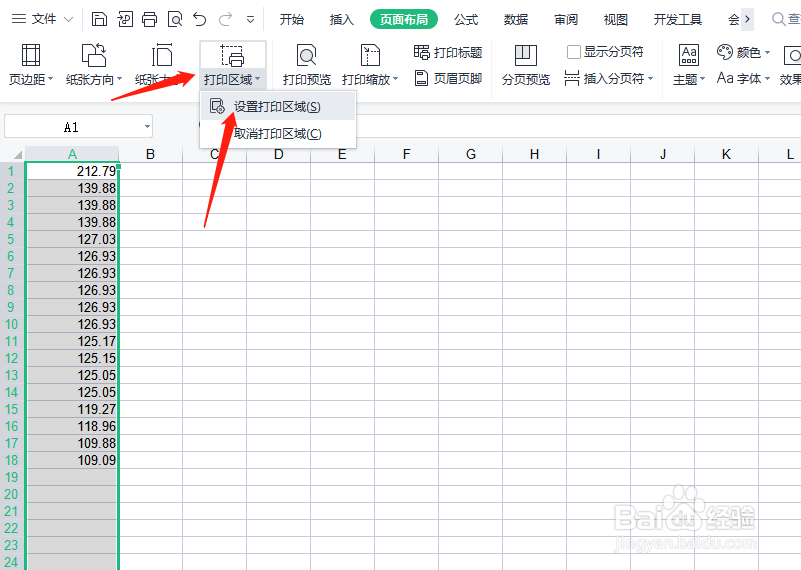The width and height of the screenshot is (801, 570).
Task: Expand the 纸张方向 dropdown arrow
Action: [x=120, y=79]
